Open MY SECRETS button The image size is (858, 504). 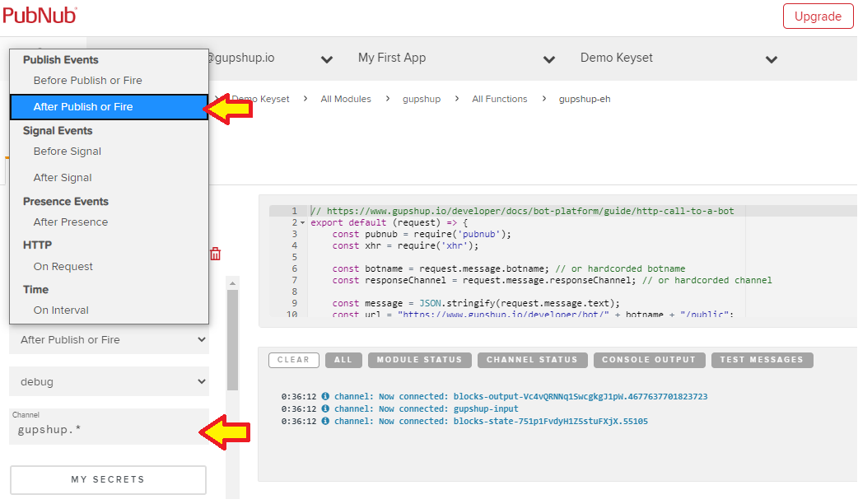(108, 480)
